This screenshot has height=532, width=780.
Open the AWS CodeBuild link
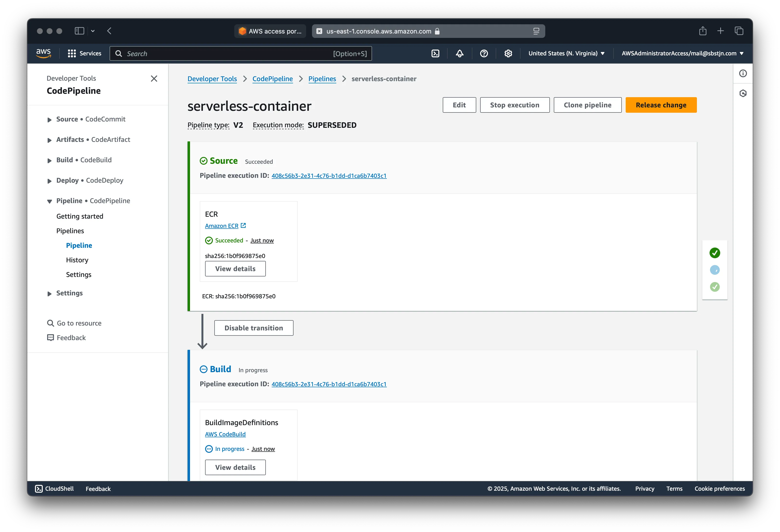225,434
